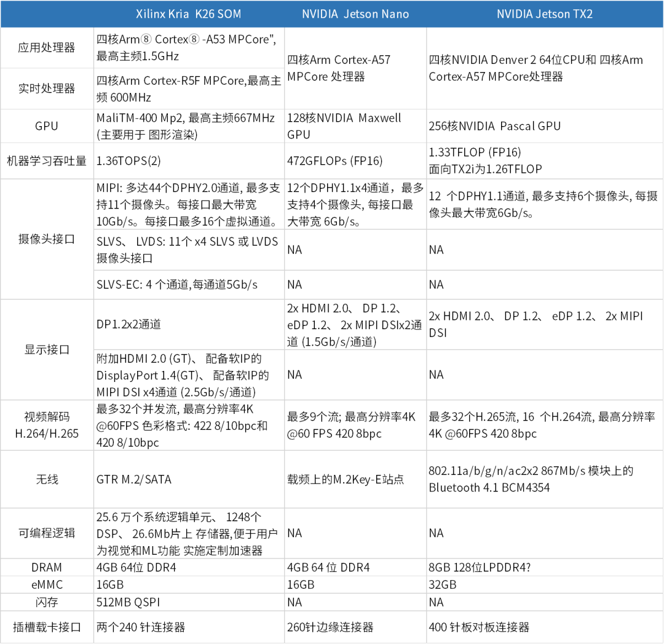This screenshot has height=644, width=664.
Task: Click the DP1.2x2通道 cell
Action: pyautogui.click(x=189, y=324)
